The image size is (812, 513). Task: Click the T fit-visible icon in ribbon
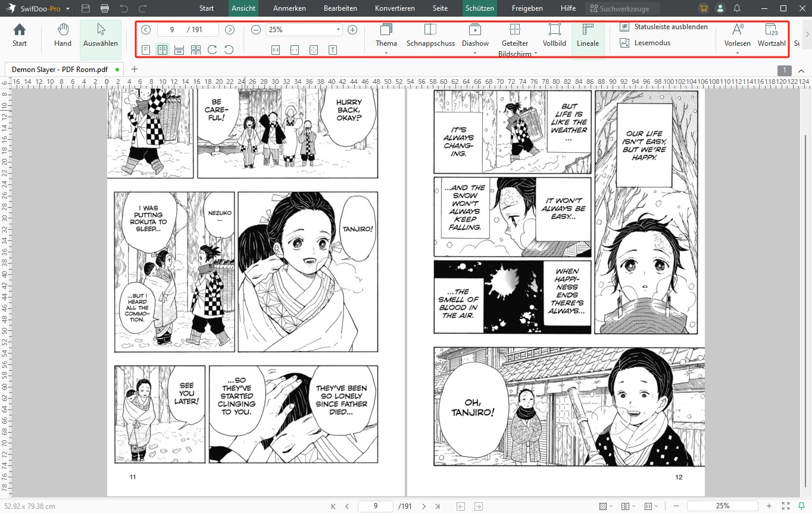pyautogui.click(x=333, y=50)
